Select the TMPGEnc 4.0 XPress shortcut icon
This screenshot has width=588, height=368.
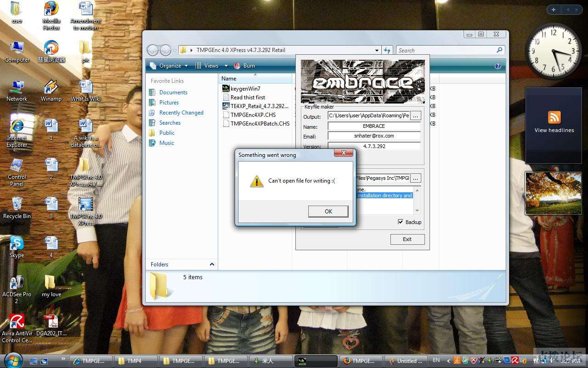(85, 211)
